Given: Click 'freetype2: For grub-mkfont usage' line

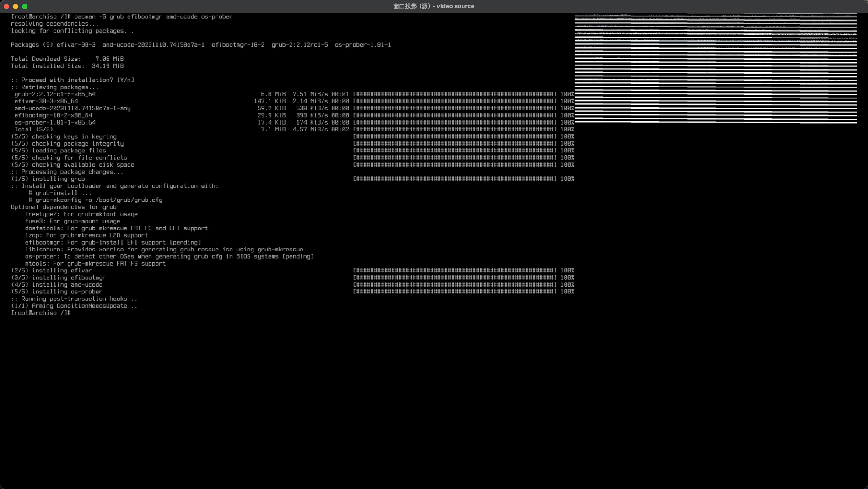Looking at the screenshot, I should point(81,214).
